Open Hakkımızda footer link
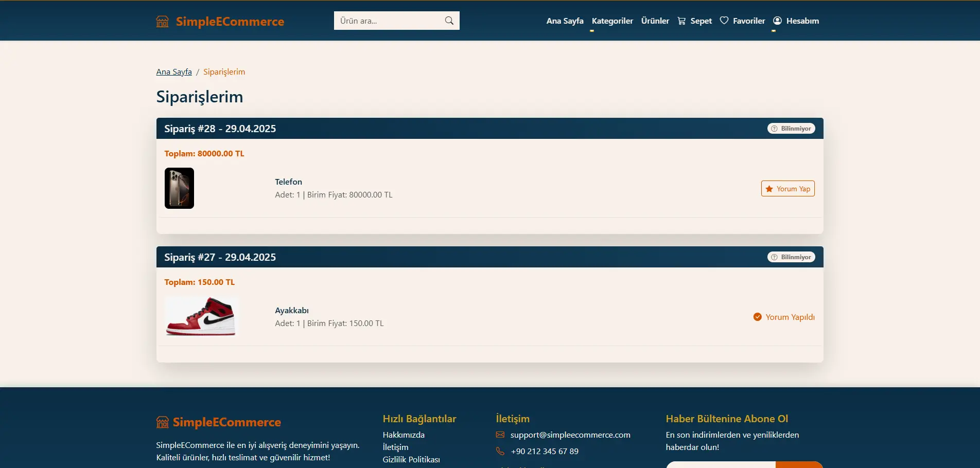Viewport: 980px width, 468px height. tap(404, 435)
